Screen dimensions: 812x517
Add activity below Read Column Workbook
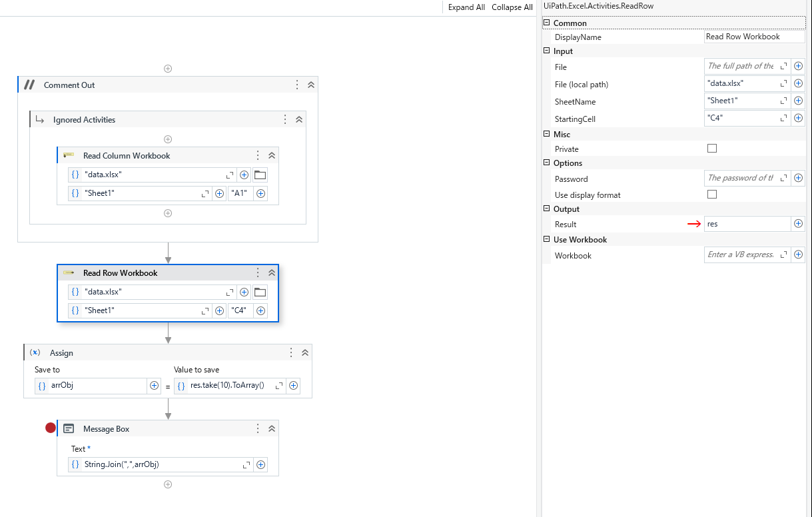[168, 213]
